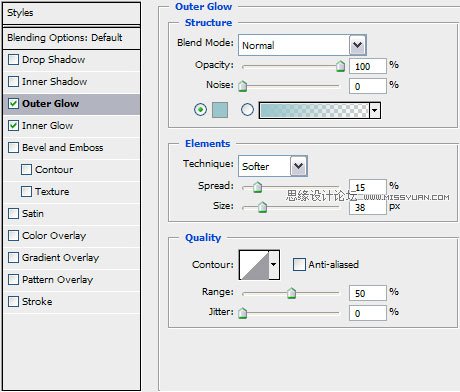Click the Opacity slider handle
The width and height of the screenshot is (460, 392).
[x=340, y=66]
